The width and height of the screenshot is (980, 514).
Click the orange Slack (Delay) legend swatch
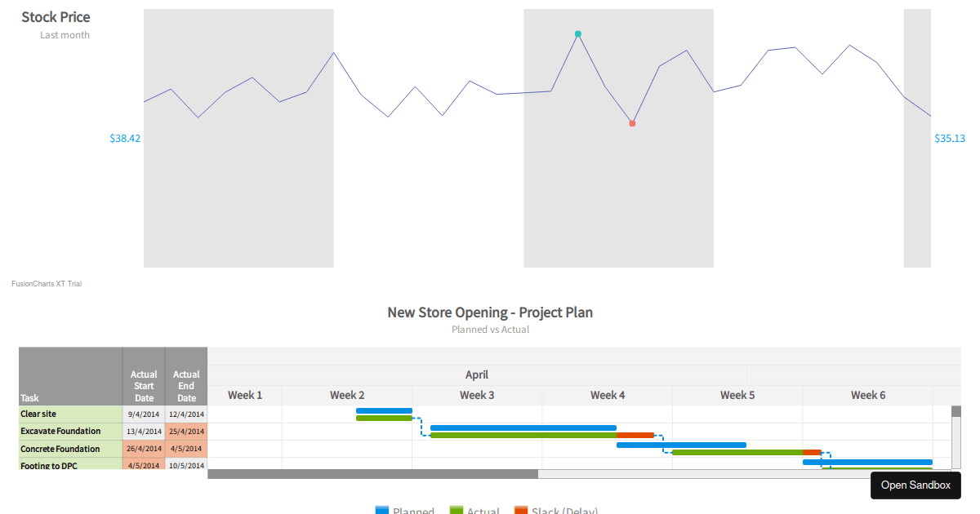coord(520,511)
